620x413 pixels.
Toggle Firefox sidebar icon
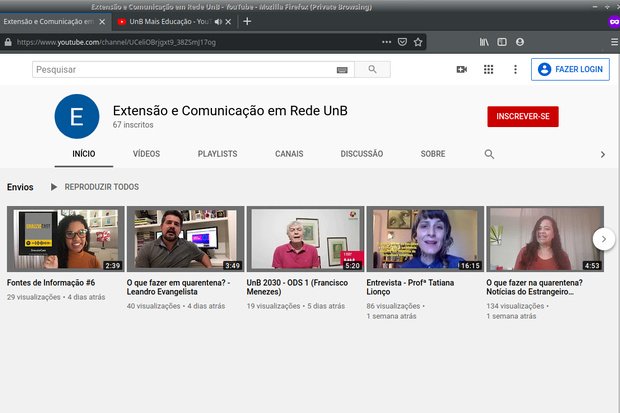pos(502,42)
